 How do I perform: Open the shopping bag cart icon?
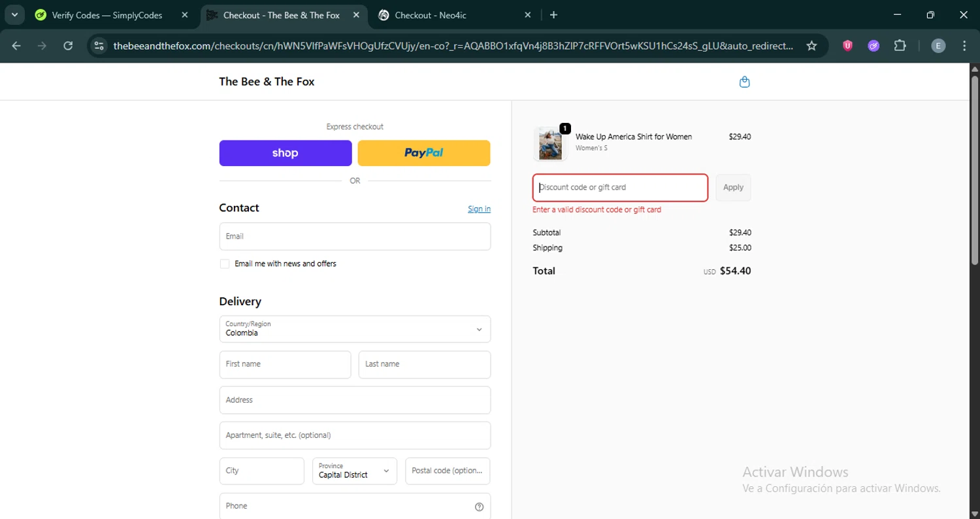[x=744, y=82]
